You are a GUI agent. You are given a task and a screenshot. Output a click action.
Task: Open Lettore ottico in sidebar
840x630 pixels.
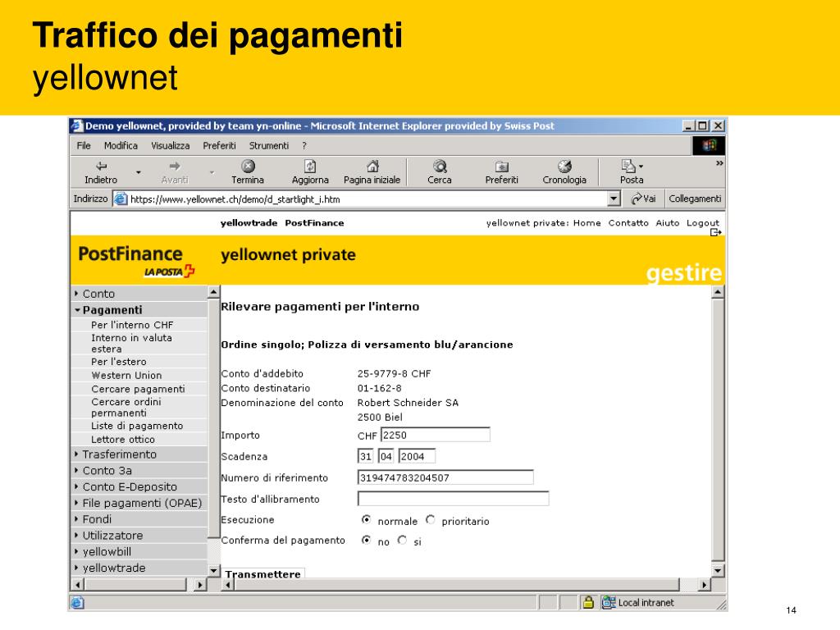(123, 440)
